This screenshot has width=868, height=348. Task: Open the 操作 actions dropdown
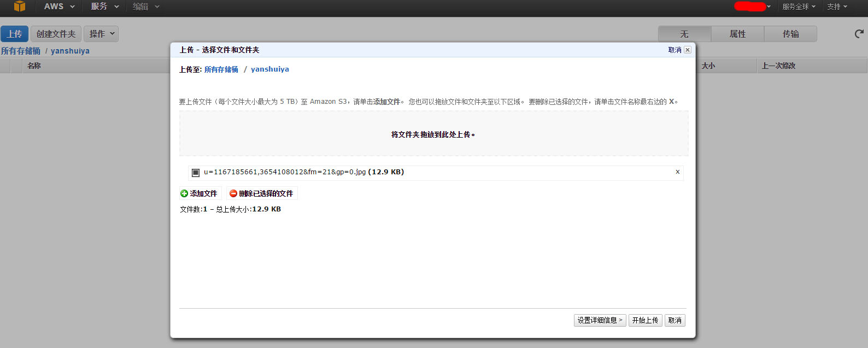click(101, 34)
